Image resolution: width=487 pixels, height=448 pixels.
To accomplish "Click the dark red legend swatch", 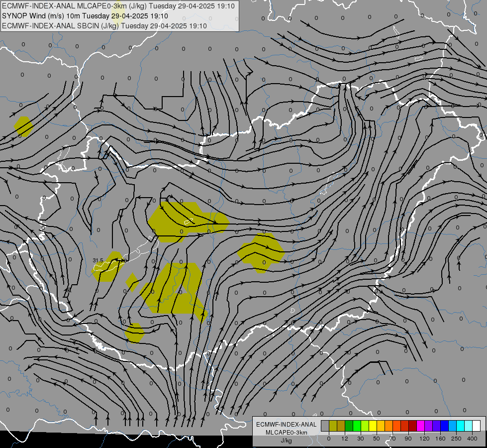I will [413, 426].
